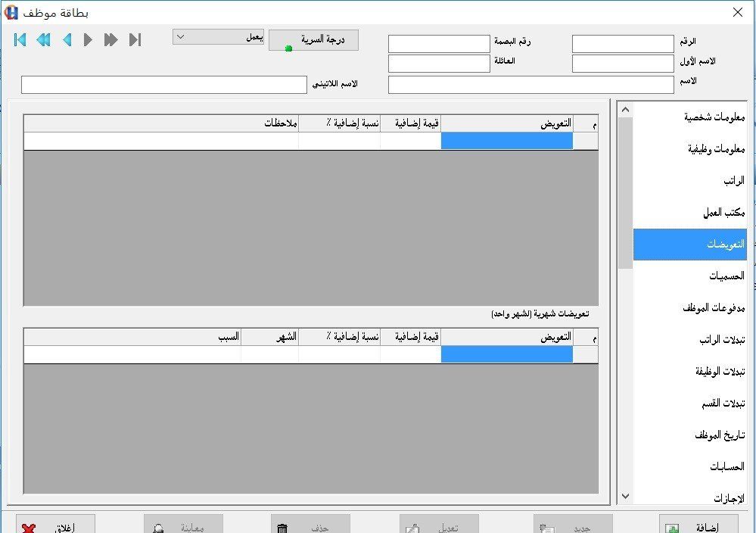Click the إضافة button
756x533 pixels.
pyautogui.click(x=698, y=525)
